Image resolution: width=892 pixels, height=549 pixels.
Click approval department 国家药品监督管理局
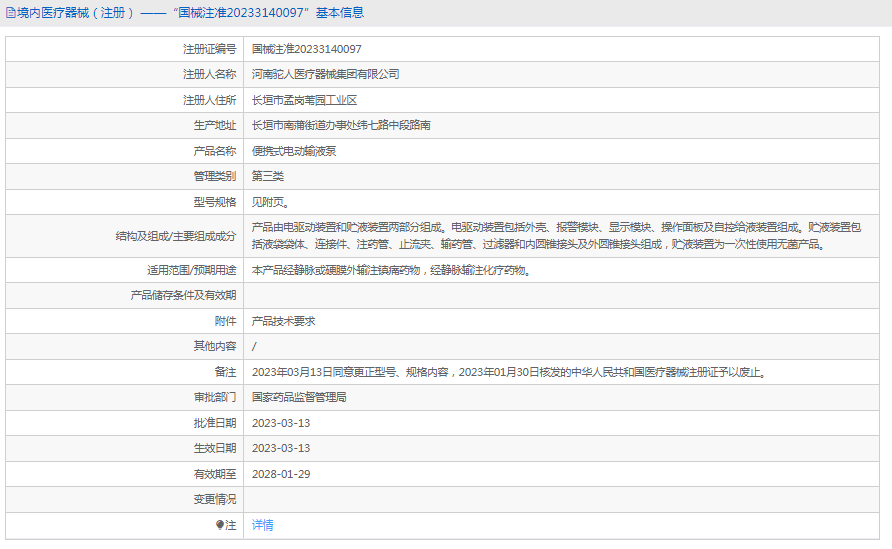pos(299,397)
